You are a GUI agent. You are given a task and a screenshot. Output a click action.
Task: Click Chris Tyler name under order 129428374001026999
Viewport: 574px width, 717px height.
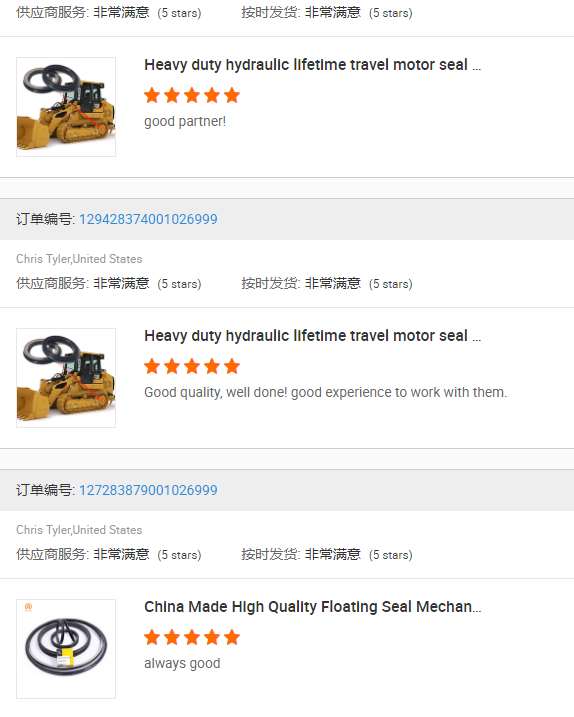coord(43,259)
